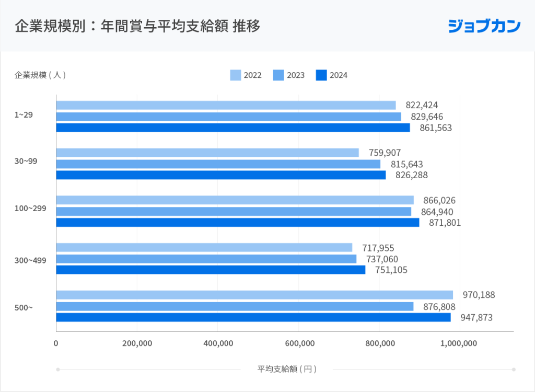Click the 1~29 category's 2024 bar
Image resolution: width=535 pixels, height=392 pixels.
pos(233,128)
